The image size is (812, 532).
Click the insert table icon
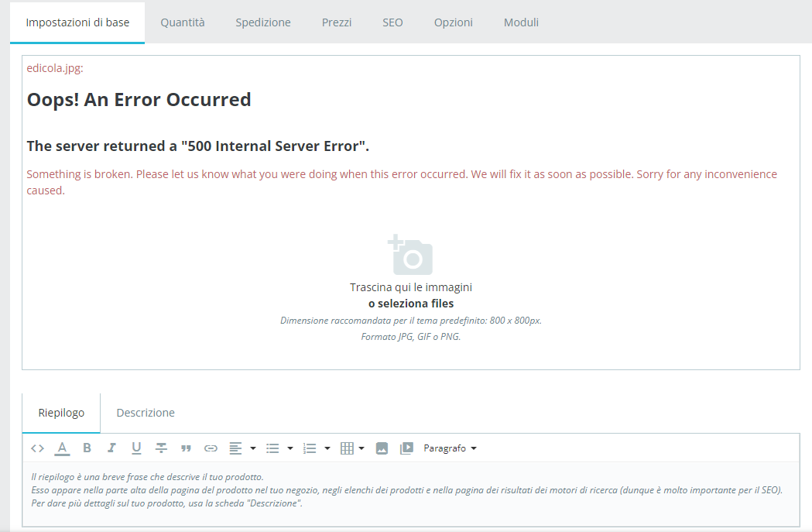(347, 448)
